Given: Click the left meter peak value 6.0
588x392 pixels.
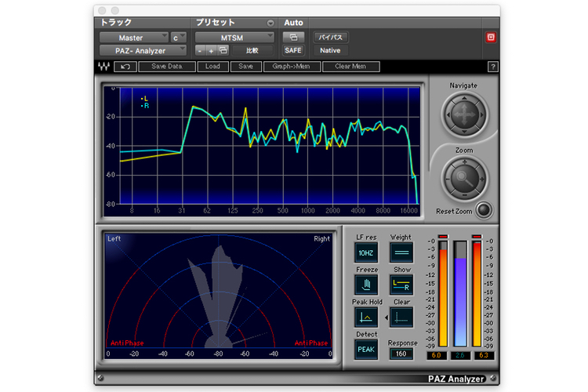Looking at the screenshot, I should (x=437, y=355).
